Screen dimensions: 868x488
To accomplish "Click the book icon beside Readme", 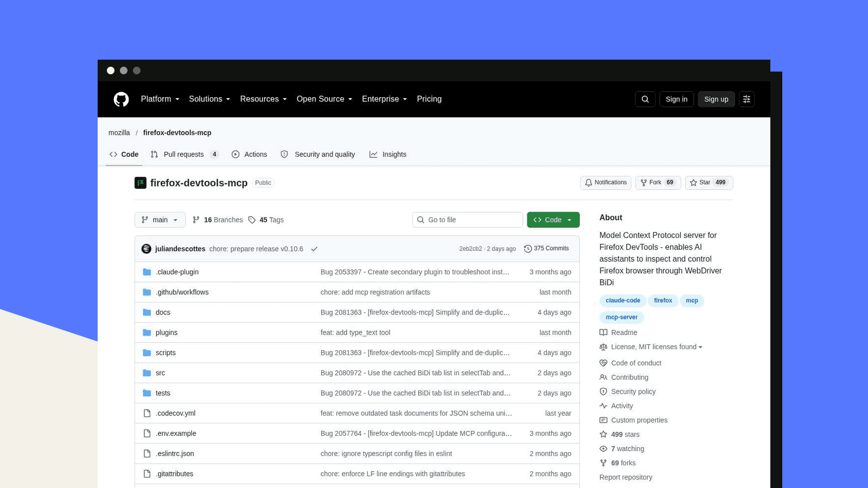I will pyautogui.click(x=603, y=332).
